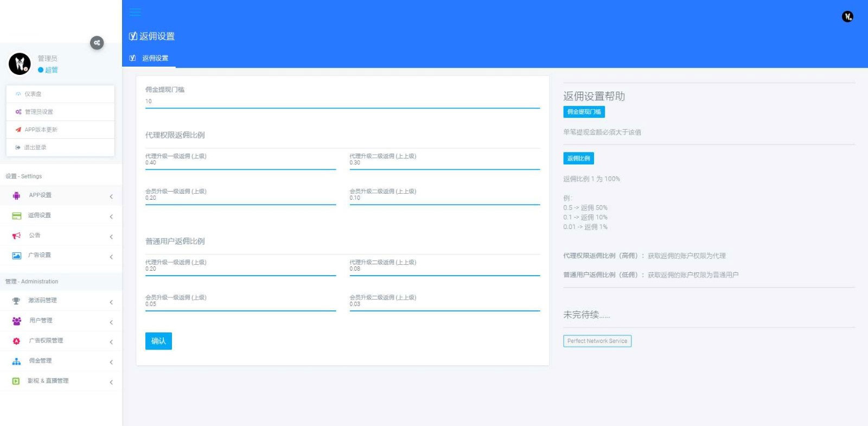Click the org-chart icon for 佣金管理
This screenshot has height=426, width=868.
coord(16,361)
